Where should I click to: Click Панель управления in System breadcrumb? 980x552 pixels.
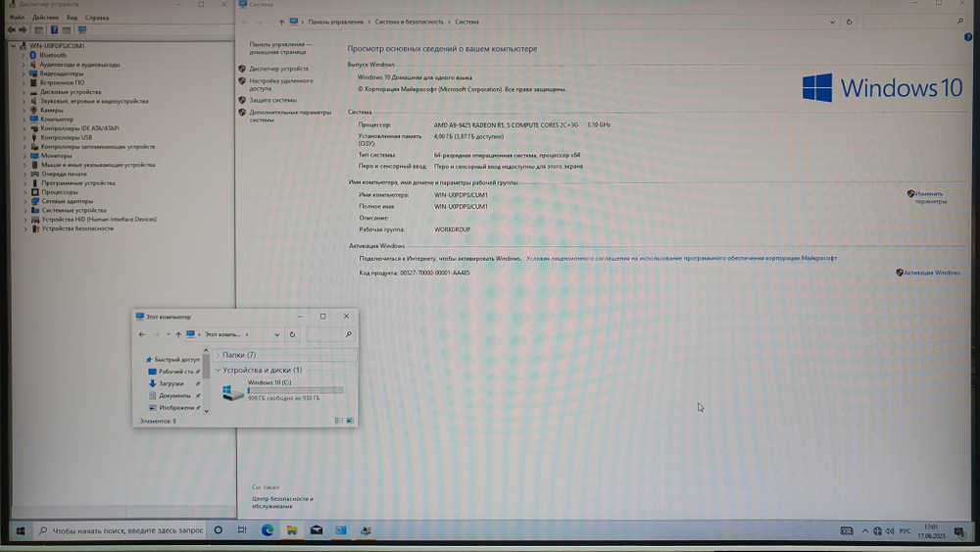(x=335, y=22)
